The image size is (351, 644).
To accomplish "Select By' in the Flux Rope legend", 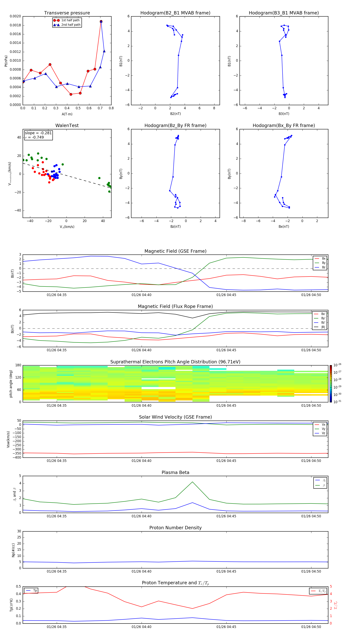I will point(320,318).
